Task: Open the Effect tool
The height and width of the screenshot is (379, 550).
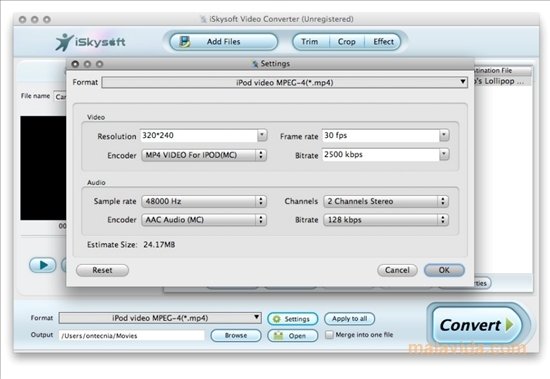Action: pyautogui.click(x=383, y=42)
